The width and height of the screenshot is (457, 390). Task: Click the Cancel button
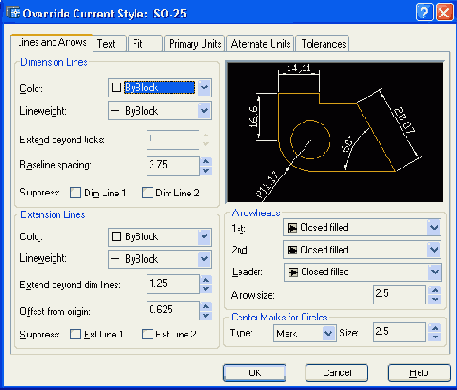point(337,373)
